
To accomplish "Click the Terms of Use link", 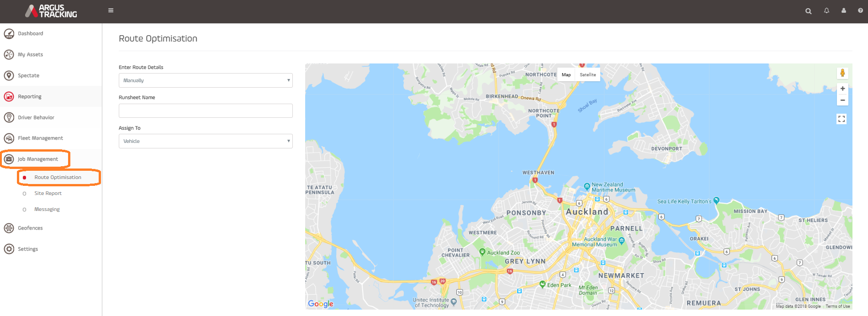I will point(837,306).
